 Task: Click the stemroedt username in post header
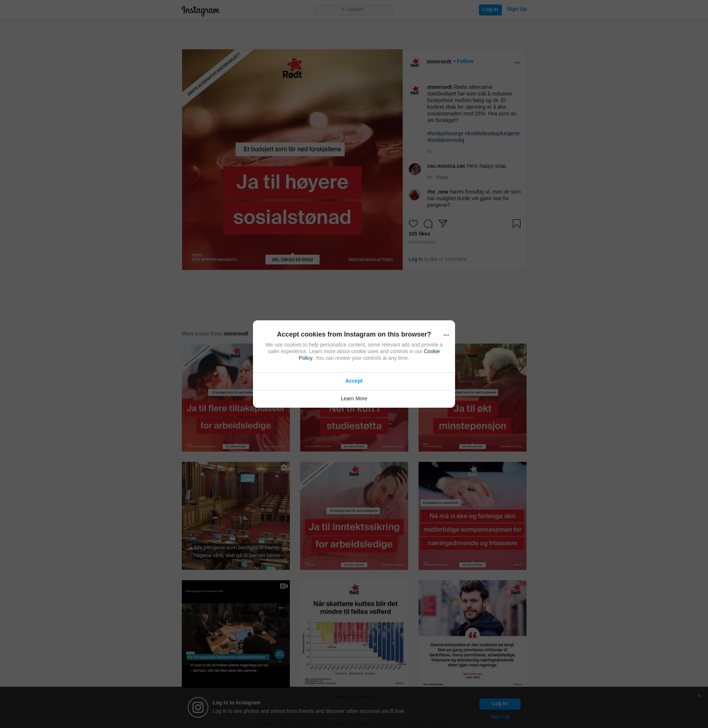(439, 62)
